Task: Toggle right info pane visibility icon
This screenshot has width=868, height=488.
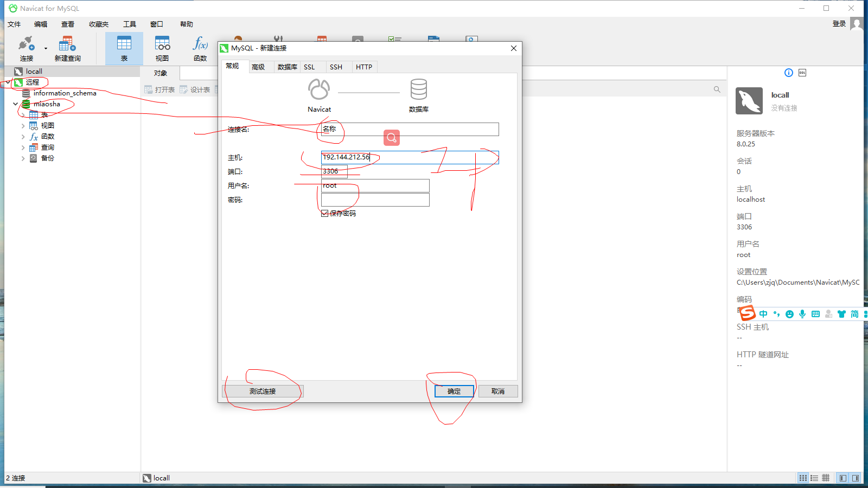Action: coord(856,478)
